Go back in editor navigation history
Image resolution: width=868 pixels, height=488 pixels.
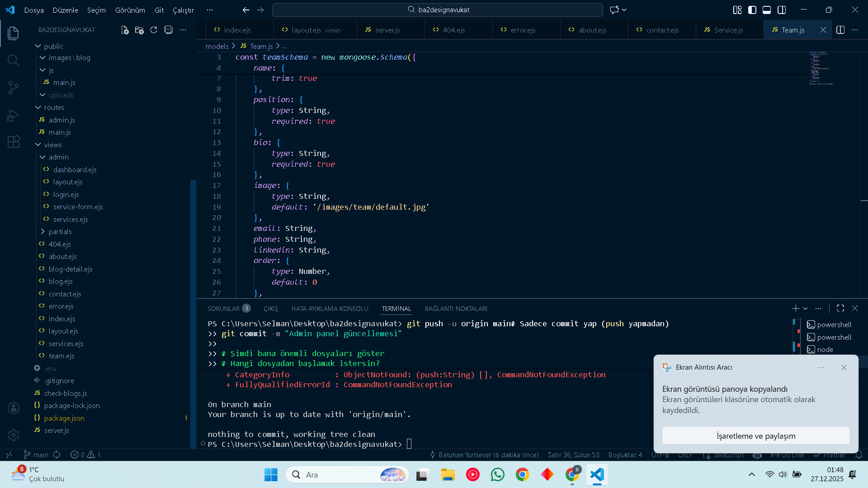coord(246,9)
